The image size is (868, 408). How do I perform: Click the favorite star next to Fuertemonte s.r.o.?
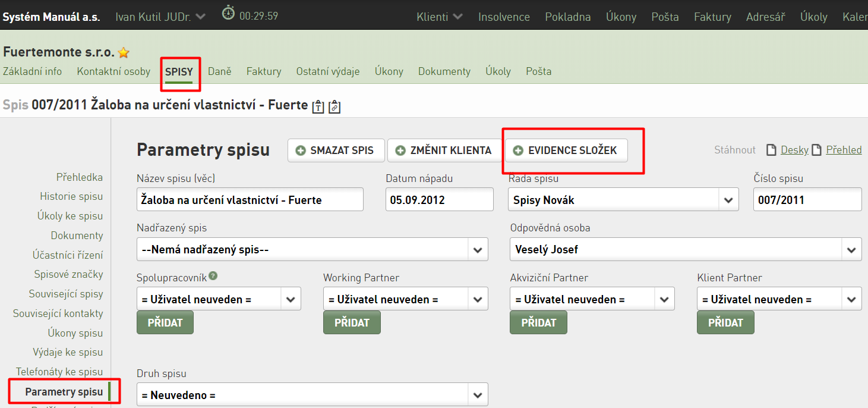[x=124, y=53]
